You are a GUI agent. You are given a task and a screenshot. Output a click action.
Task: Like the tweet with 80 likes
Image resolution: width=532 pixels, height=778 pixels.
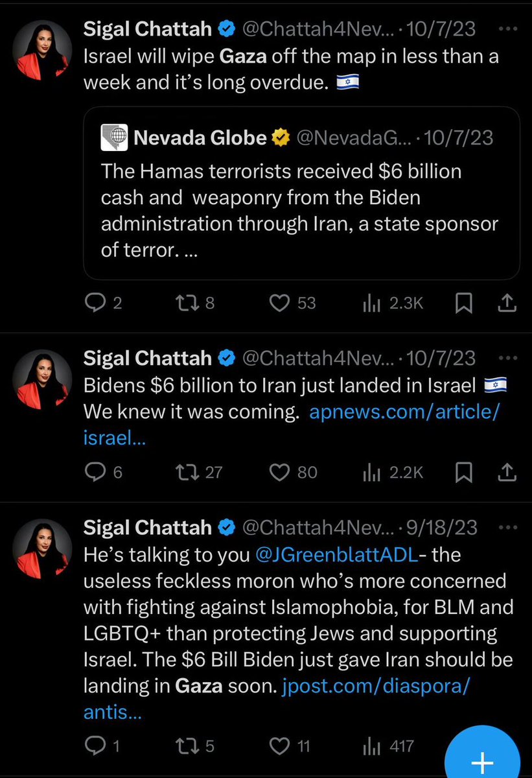point(280,473)
